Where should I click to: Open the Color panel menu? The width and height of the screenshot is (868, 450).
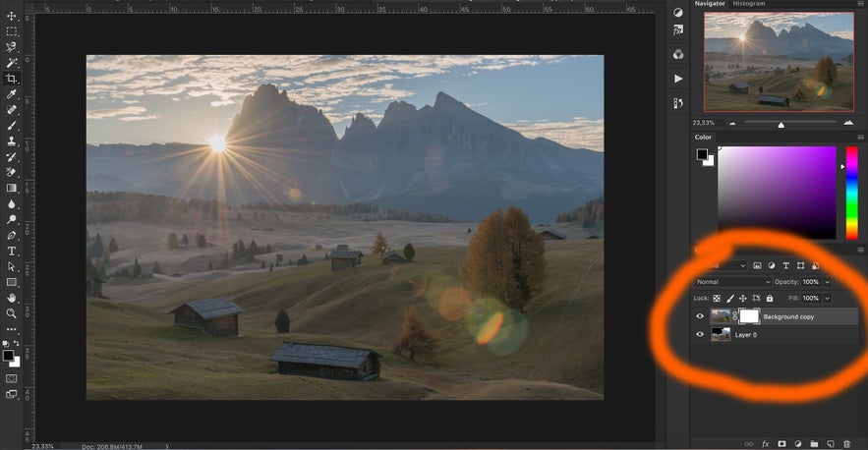(x=860, y=137)
